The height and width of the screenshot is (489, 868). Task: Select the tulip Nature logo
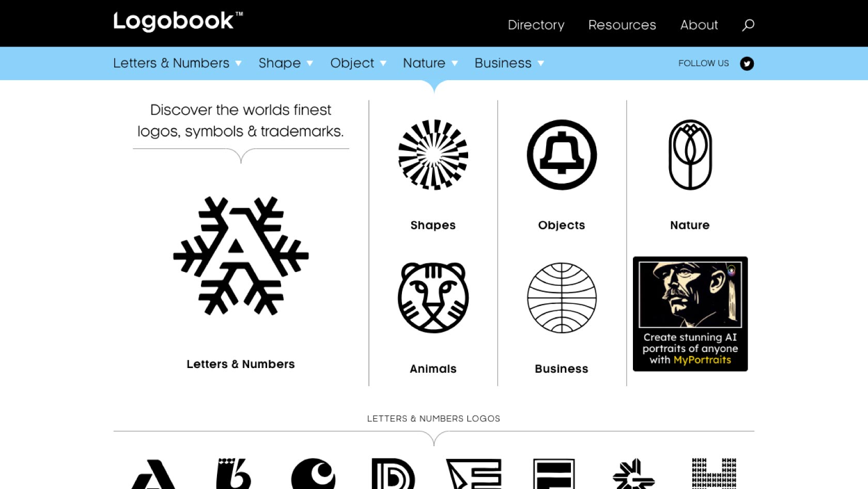click(x=690, y=155)
